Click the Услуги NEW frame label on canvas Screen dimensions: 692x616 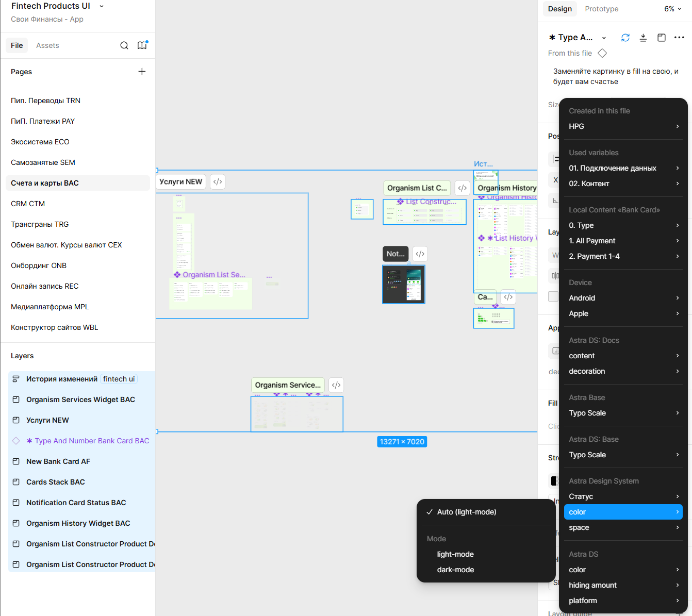coord(181,182)
